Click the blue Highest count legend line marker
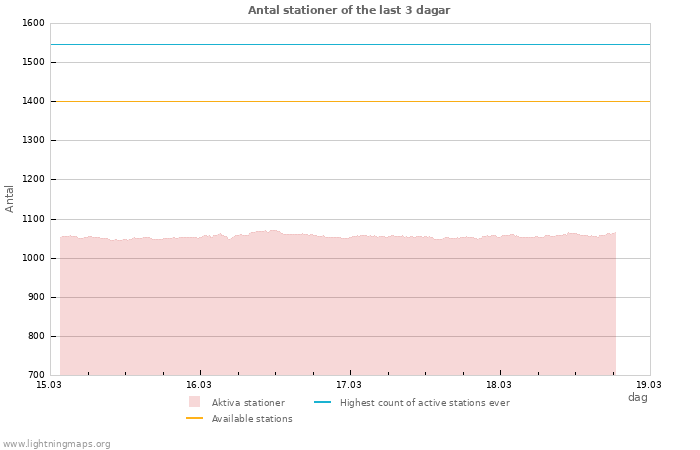The height and width of the screenshot is (450, 700). (322, 402)
